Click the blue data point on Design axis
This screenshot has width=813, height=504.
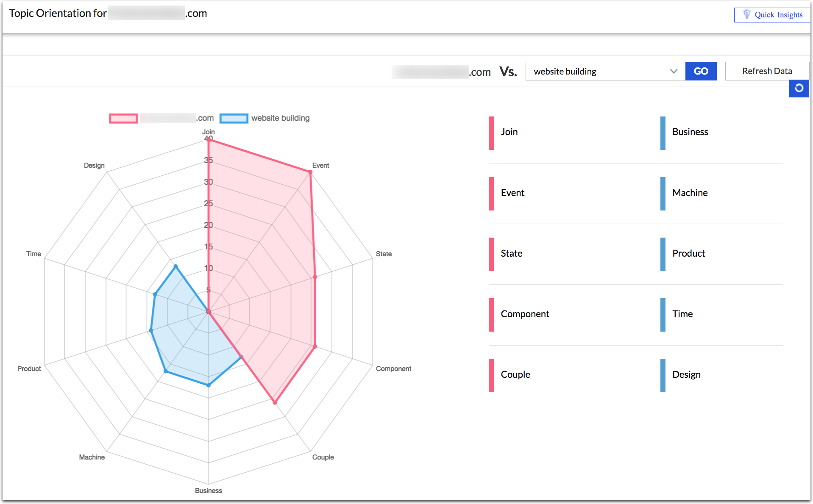click(x=175, y=266)
